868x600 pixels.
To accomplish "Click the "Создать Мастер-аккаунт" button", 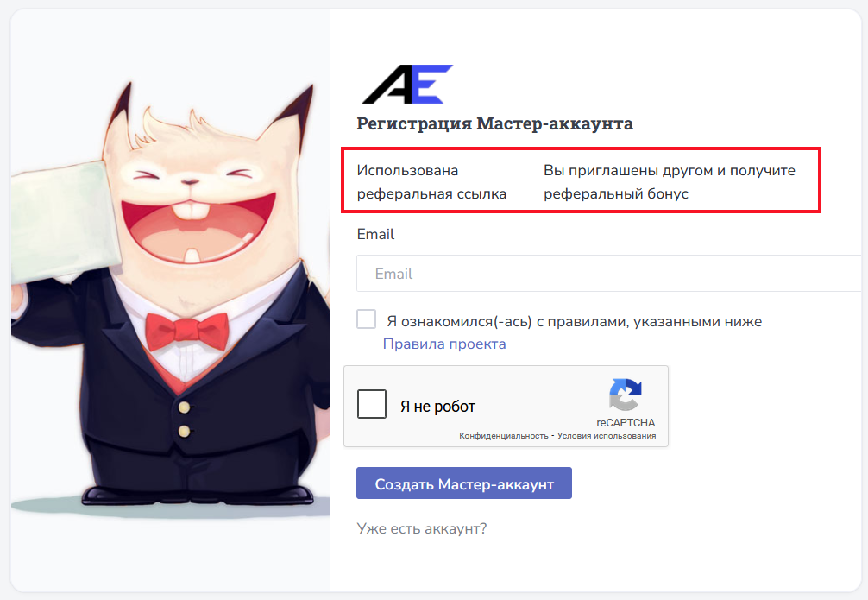I will [464, 483].
